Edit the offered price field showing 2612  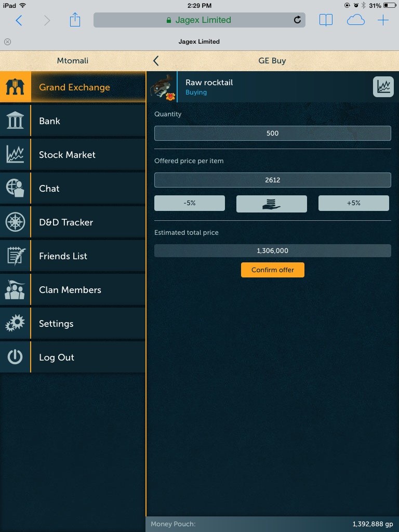[272, 180]
